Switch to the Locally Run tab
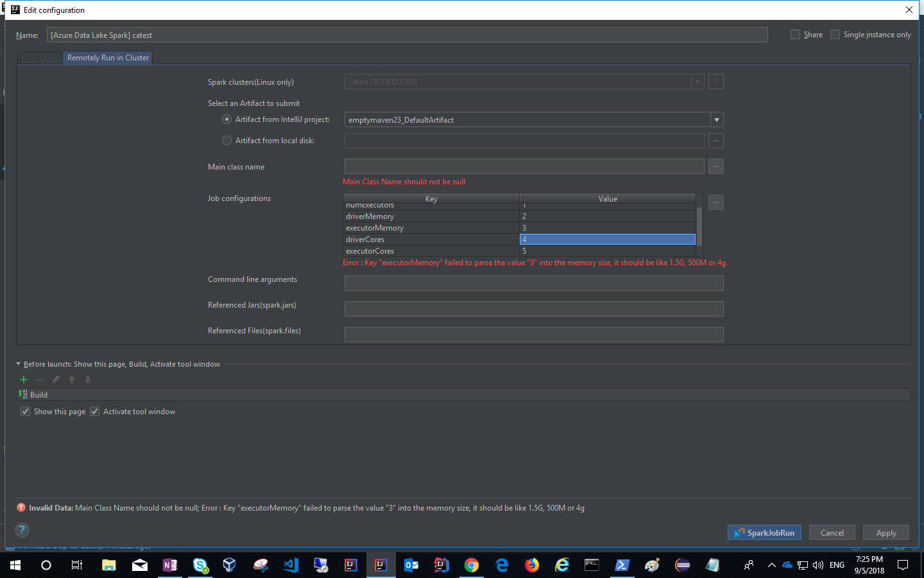Image resolution: width=924 pixels, height=578 pixels. [39, 58]
